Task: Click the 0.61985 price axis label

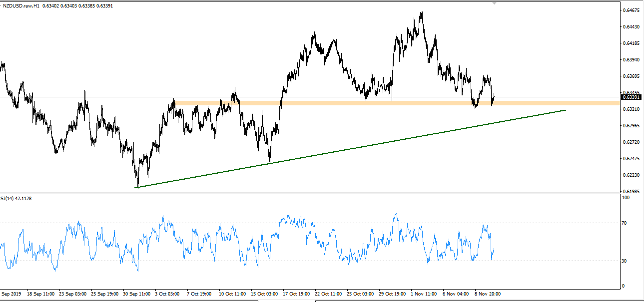Action: tap(632, 192)
